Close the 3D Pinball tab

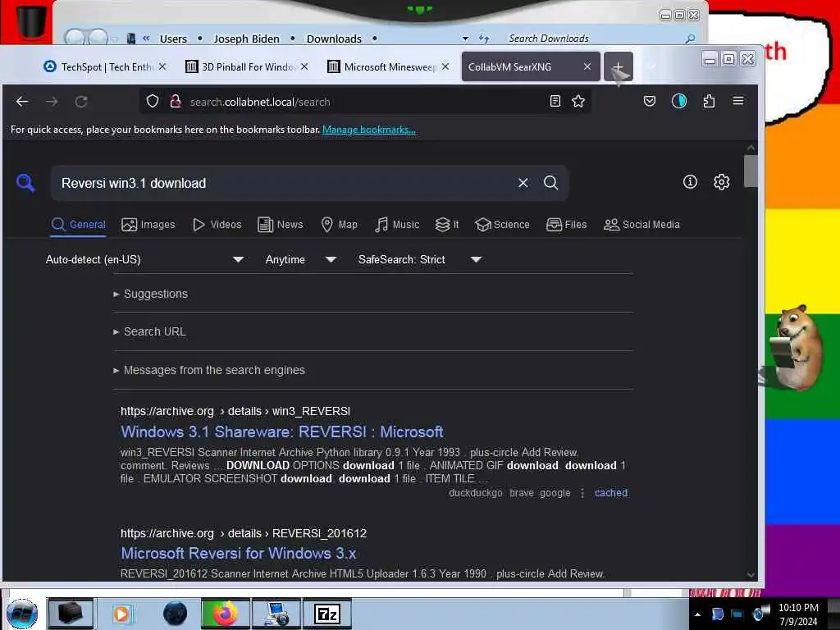[x=304, y=66]
